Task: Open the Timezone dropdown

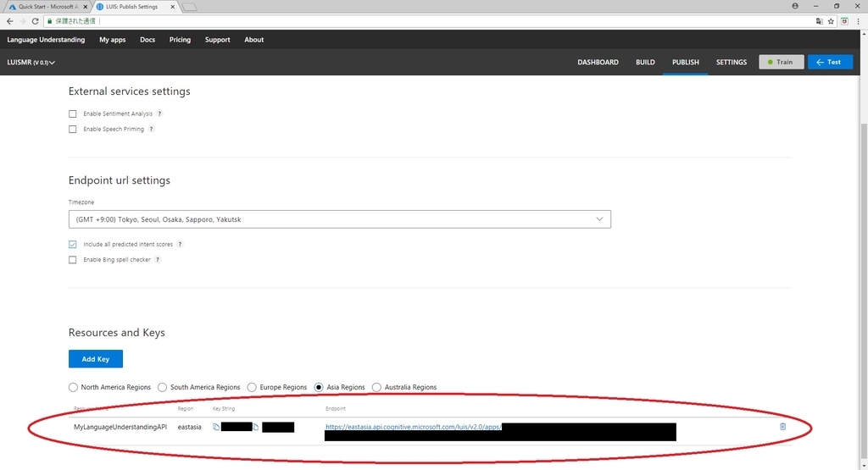Action: pyautogui.click(x=340, y=219)
